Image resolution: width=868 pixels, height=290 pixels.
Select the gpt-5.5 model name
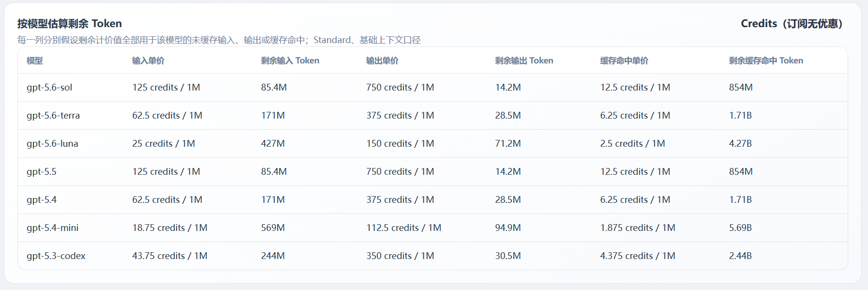click(42, 172)
